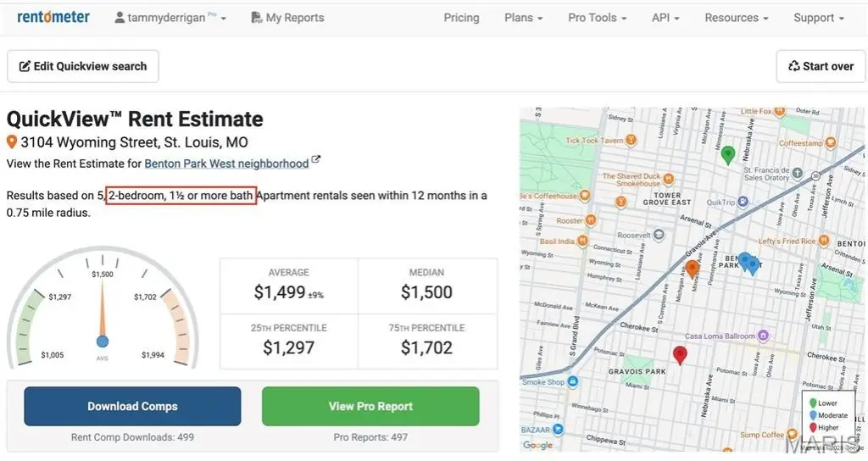Click the $1,005 label on the gauge
868x461 pixels.
coord(52,355)
